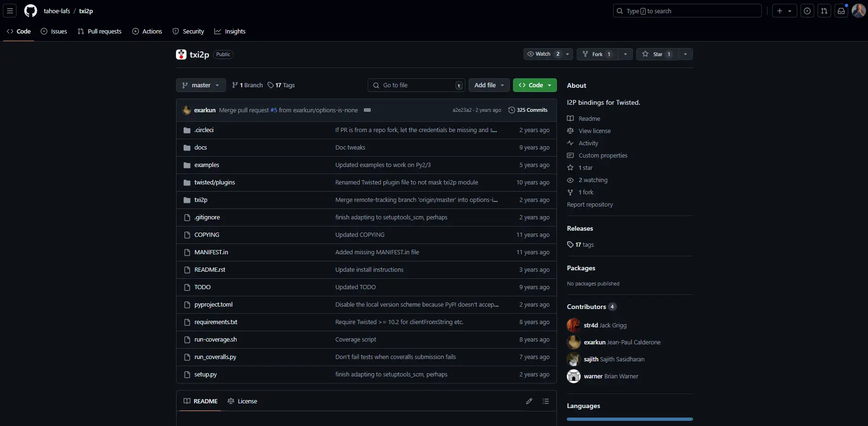Select the README tab below file list

tap(201, 401)
